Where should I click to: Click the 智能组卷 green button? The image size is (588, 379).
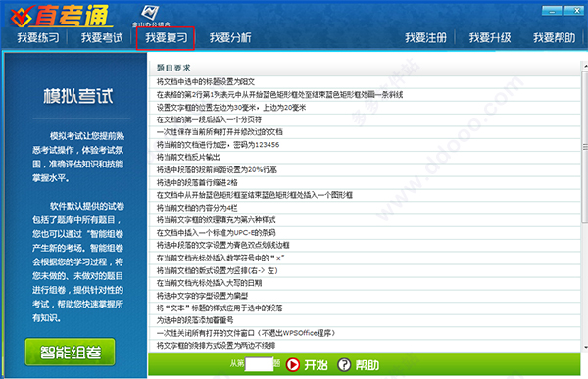[71, 352]
